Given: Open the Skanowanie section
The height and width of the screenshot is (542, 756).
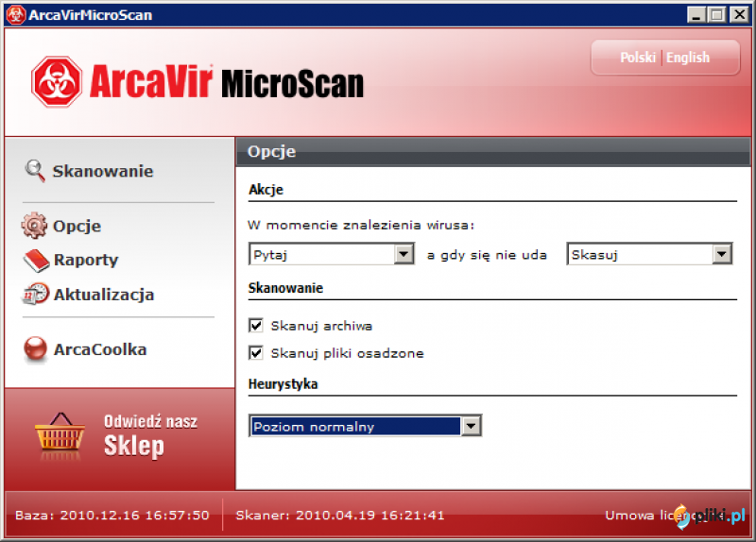Looking at the screenshot, I should pos(103,171).
